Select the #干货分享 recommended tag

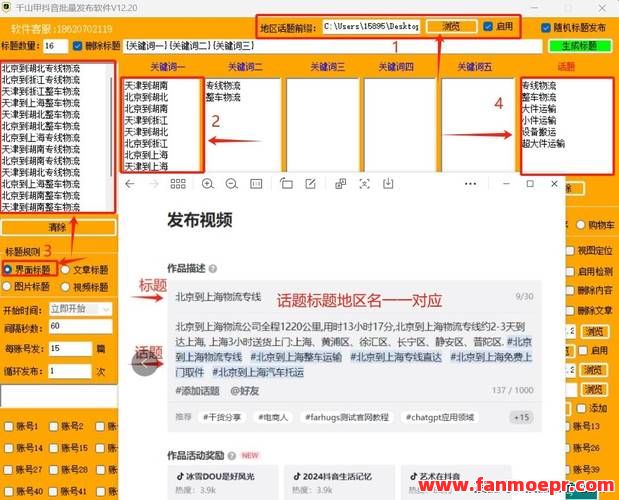[222, 418]
